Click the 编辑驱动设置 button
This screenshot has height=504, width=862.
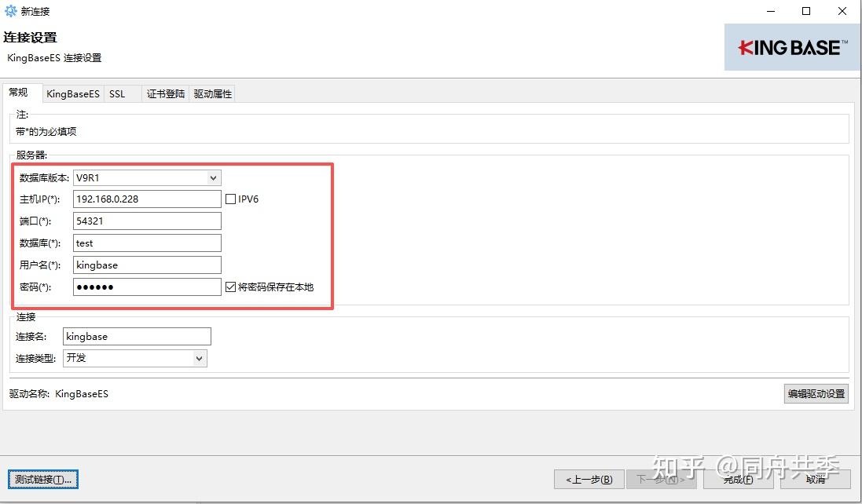(x=816, y=393)
